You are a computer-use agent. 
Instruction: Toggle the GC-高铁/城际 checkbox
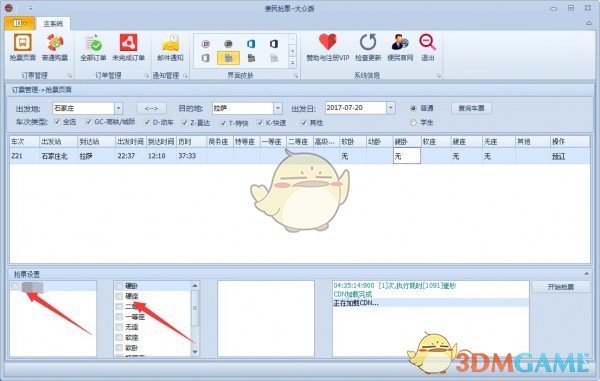coord(89,122)
